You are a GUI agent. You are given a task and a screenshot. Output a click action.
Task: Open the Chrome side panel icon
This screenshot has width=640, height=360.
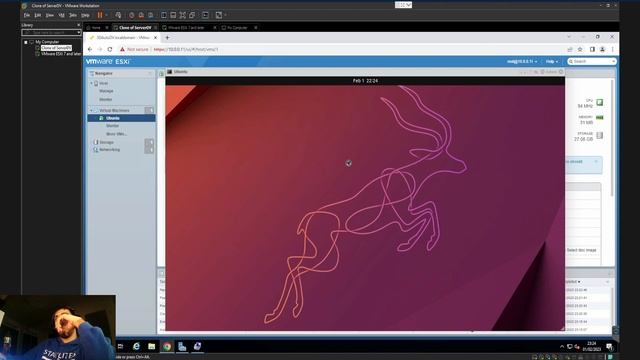tap(592, 49)
